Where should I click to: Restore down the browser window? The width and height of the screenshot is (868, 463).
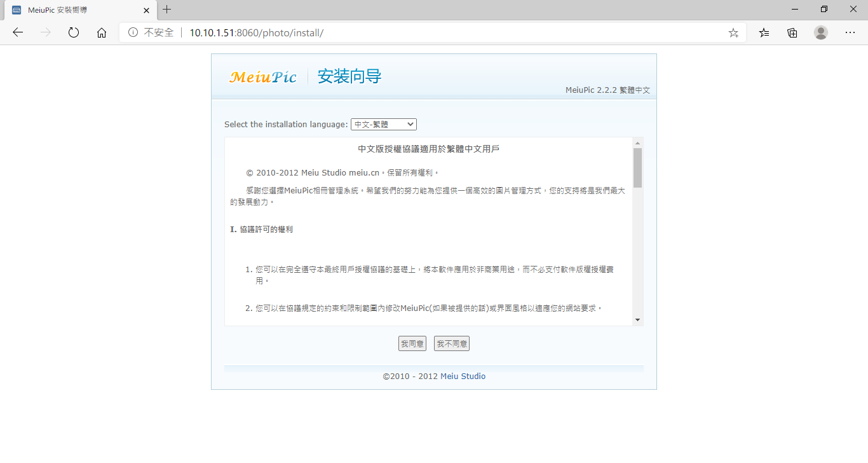click(824, 9)
